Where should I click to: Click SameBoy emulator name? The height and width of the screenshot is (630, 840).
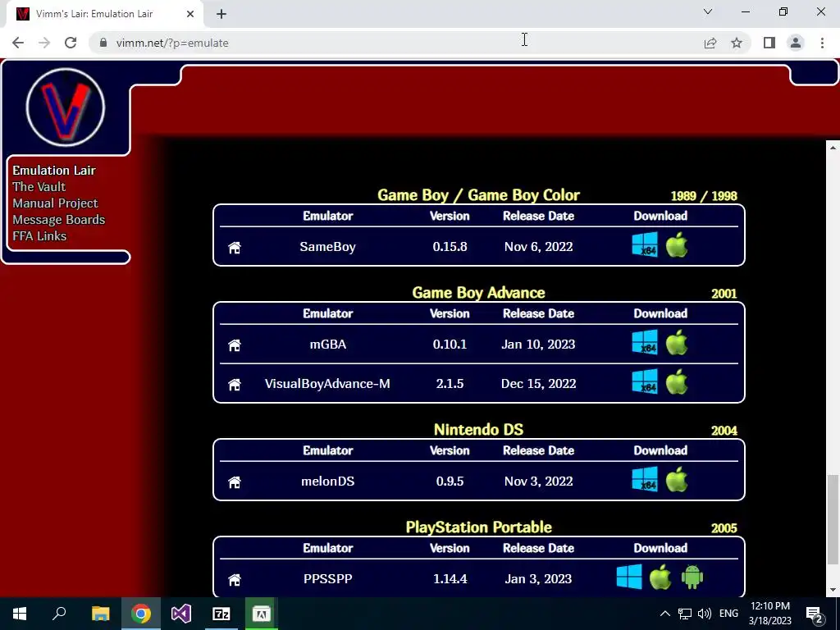click(x=328, y=247)
